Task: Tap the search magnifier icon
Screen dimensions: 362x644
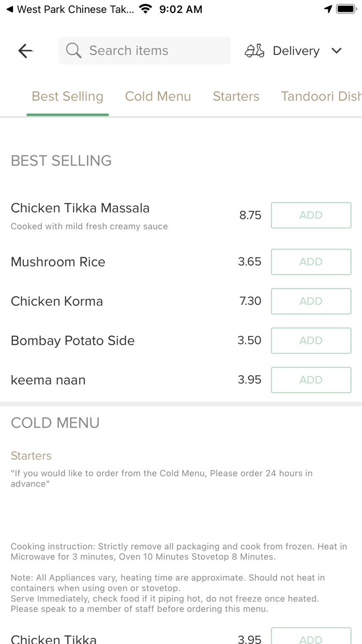Action: [x=73, y=51]
